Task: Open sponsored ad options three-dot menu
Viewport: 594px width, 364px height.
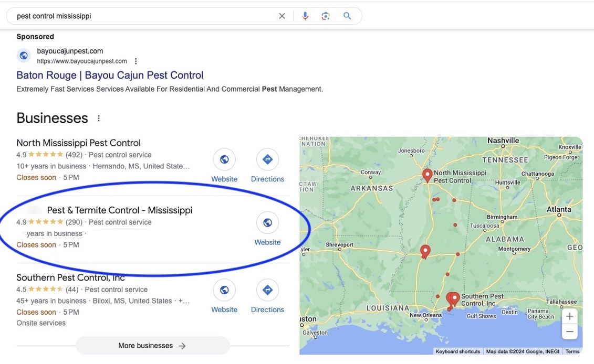Action: pos(136,61)
